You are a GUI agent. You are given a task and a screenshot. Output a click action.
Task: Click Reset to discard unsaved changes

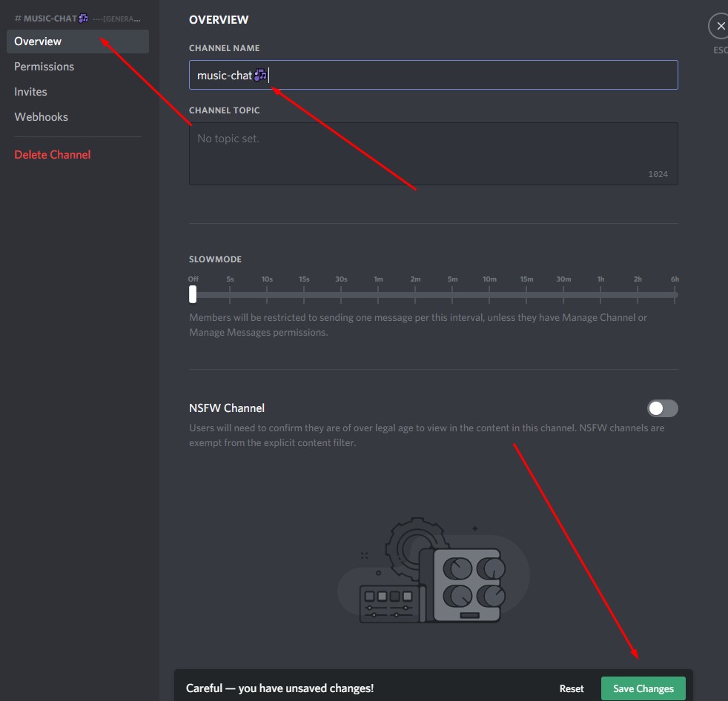pyautogui.click(x=571, y=688)
